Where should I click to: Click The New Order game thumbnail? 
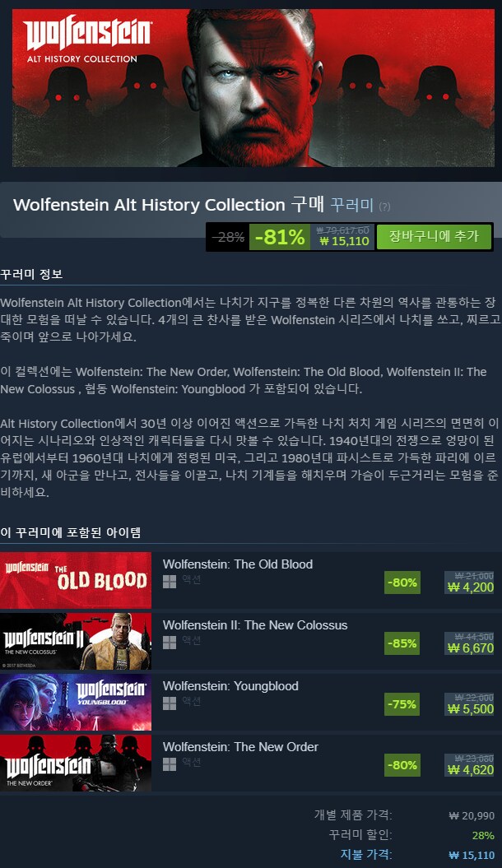[75, 763]
